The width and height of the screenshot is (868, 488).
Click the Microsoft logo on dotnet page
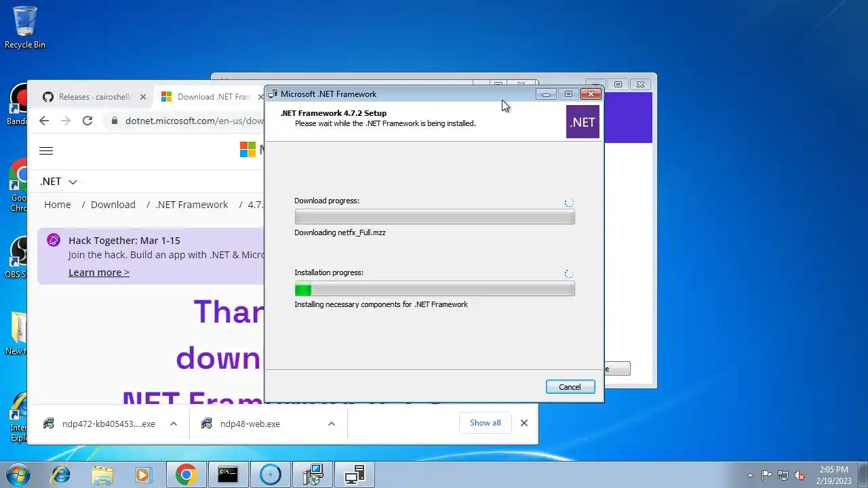click(248, 150)
